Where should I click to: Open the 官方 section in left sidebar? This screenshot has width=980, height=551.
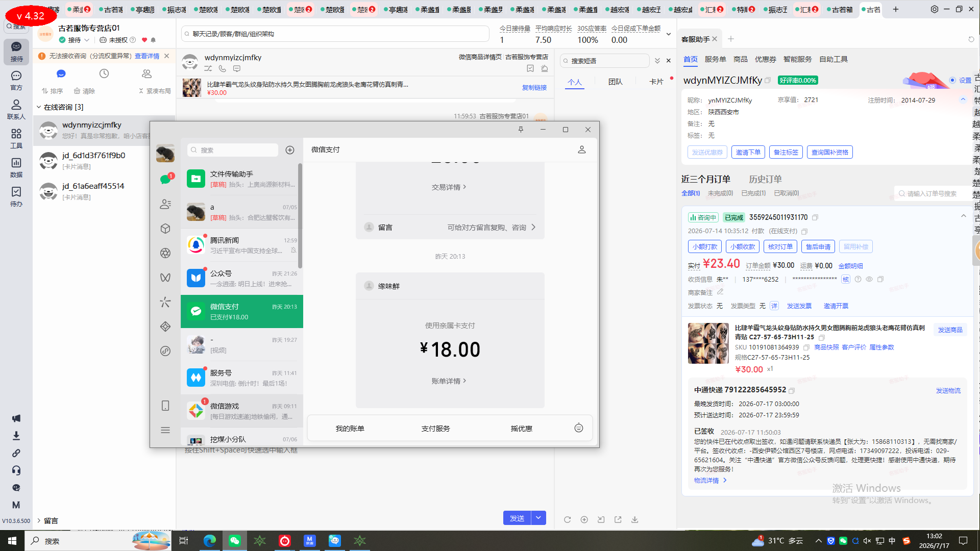pyautogui.click(x=16, y=81)
